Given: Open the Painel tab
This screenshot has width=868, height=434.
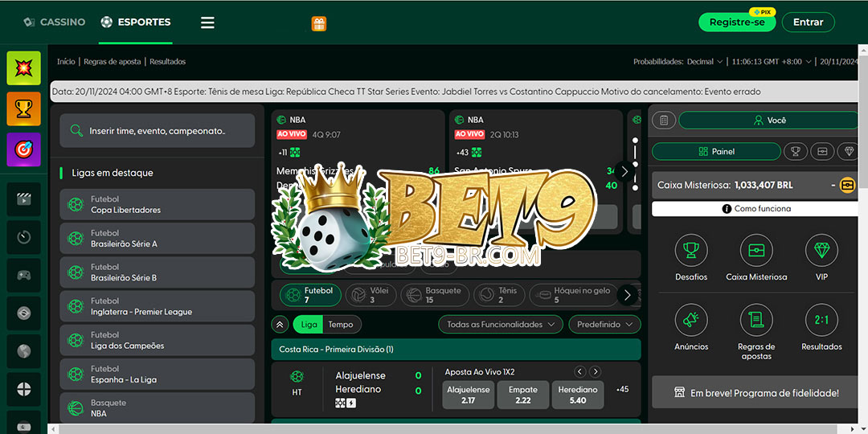Looking at the screenshot, I should point(716,151).
